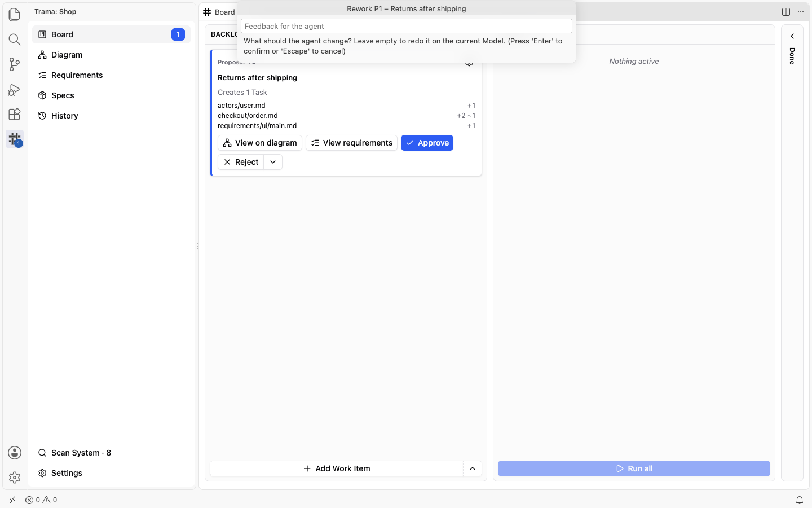Open the Run and Debug view
This screenshot has width=812, height=508.
coord(15,89)
